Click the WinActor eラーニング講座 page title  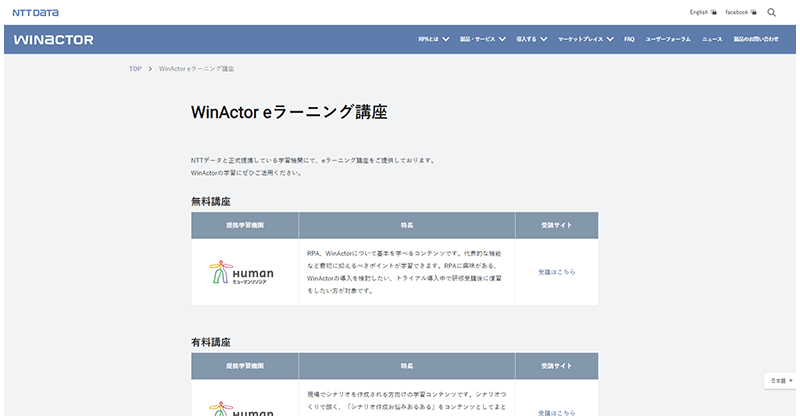[x=289, y=112]
